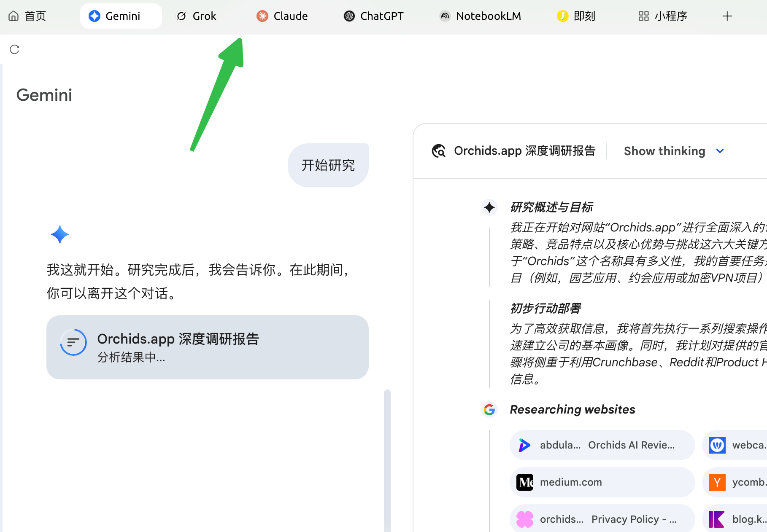The image size is (767, 532).
Task: Open the Orchids.app 深度调研报告 card
Action: point(208,347)
